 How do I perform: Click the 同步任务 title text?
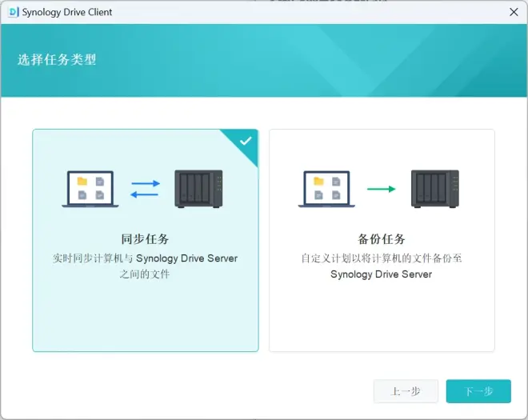coord(145,239)
